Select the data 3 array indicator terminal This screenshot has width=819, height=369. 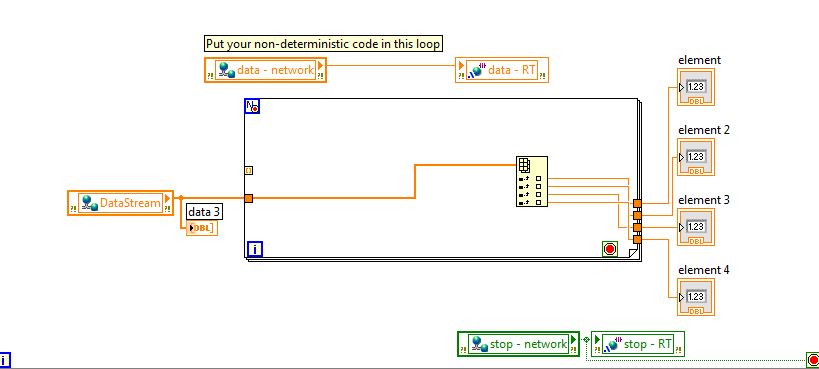pos(202,228)
